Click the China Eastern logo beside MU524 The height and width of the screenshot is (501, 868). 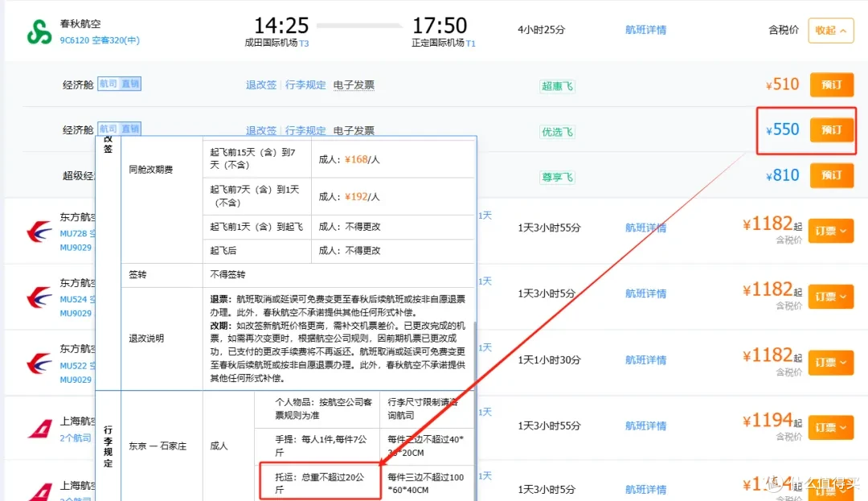coord(39,298)
